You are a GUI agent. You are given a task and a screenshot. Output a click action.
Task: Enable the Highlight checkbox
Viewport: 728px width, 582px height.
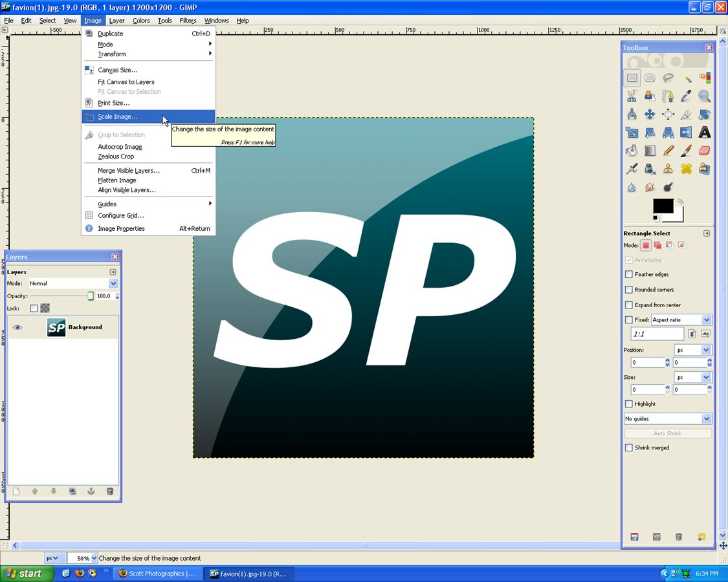click(x=628, y=404)
